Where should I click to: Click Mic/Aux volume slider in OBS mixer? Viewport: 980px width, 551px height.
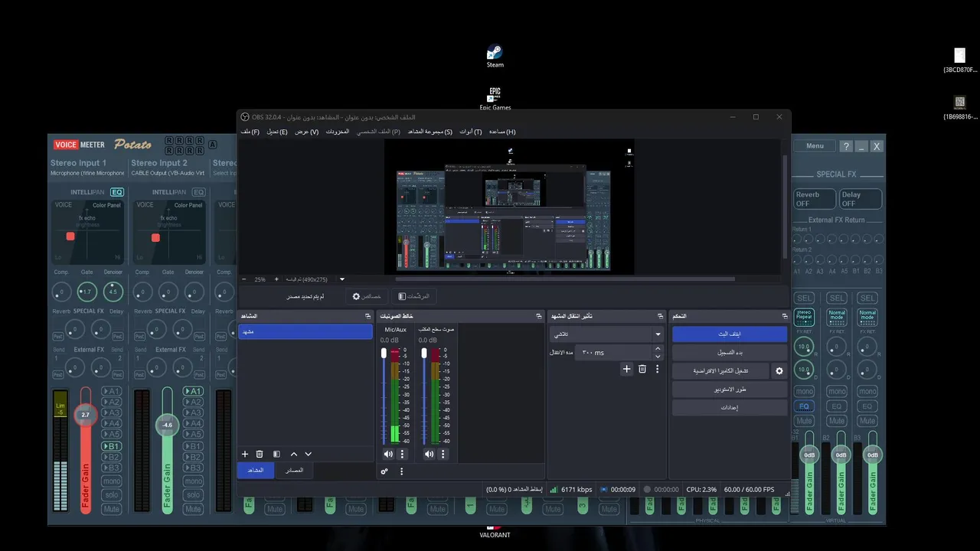tap(384, 395)
